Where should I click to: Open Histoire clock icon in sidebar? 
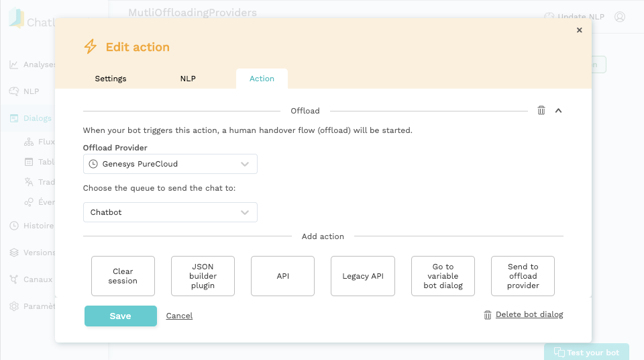point(14,226)
